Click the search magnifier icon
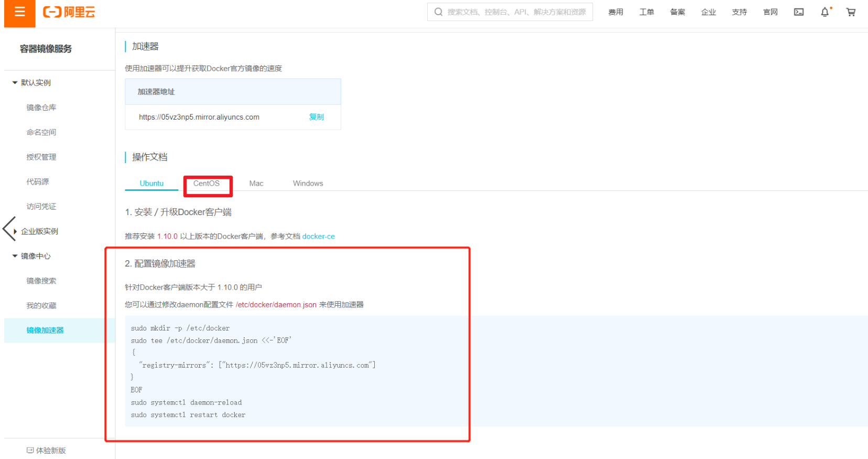 [x=438, y=12]
